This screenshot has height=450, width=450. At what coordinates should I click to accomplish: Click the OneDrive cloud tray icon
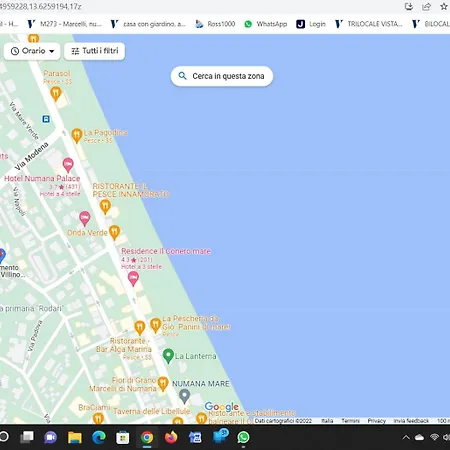point(419,437)
